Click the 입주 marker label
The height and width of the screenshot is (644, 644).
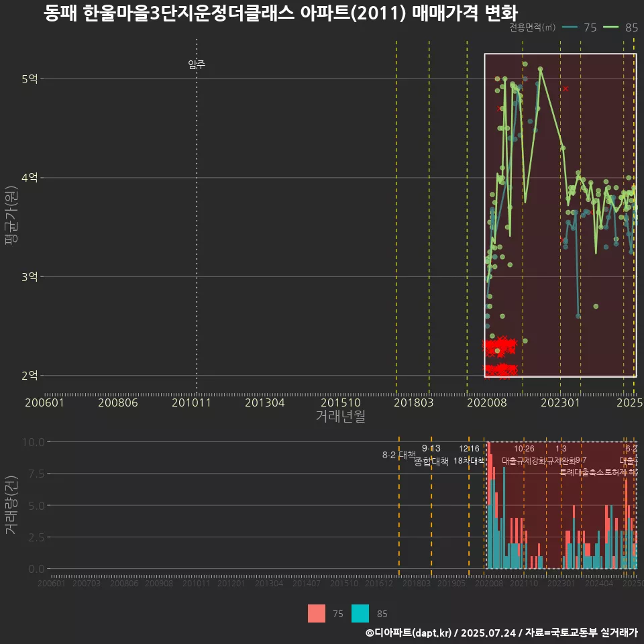[197, 64]
